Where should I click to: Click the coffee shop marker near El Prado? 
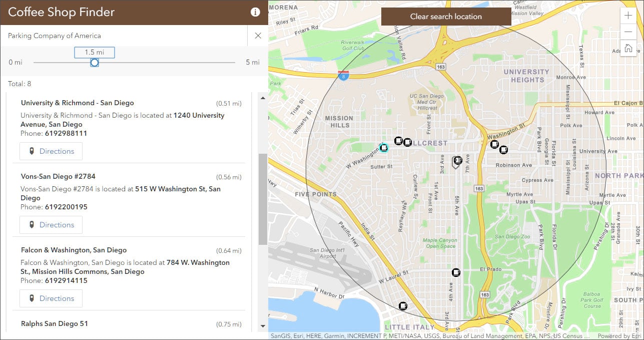click(x=456, y=272)
